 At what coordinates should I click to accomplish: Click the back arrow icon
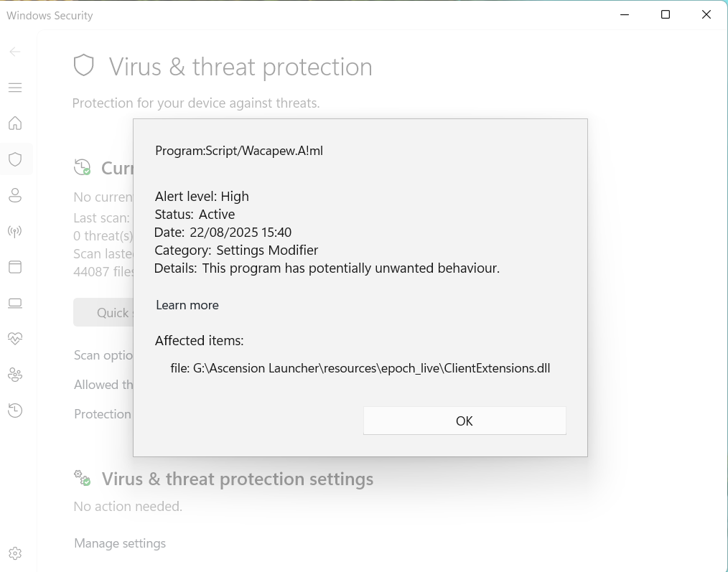tap(15, 52)
